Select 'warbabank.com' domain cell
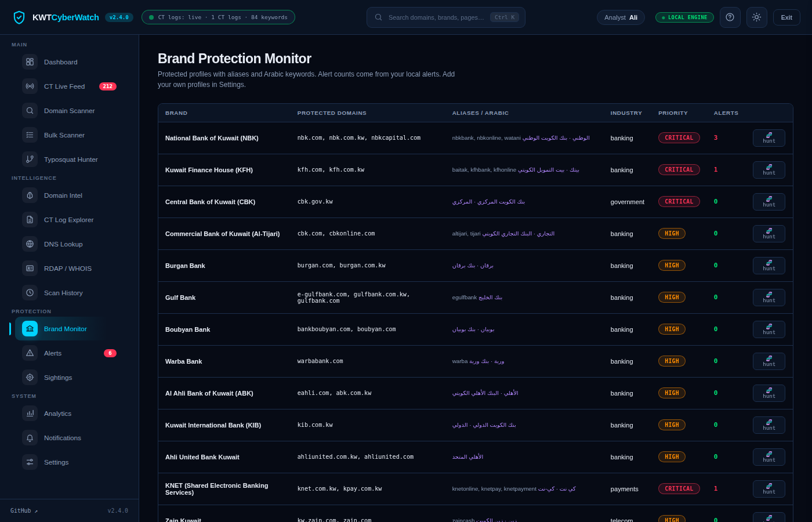 320,361
